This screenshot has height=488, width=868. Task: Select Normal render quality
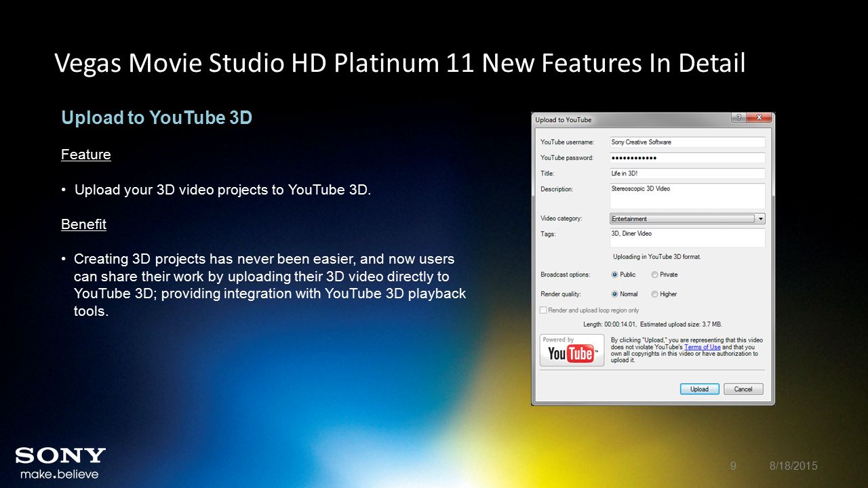point(625,294)
